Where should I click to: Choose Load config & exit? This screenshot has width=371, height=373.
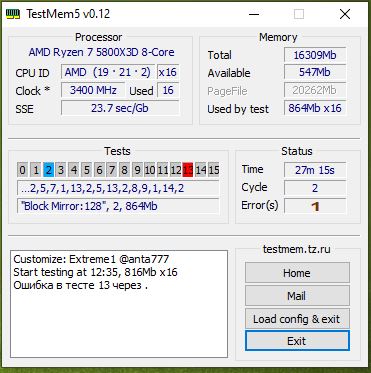297,319
